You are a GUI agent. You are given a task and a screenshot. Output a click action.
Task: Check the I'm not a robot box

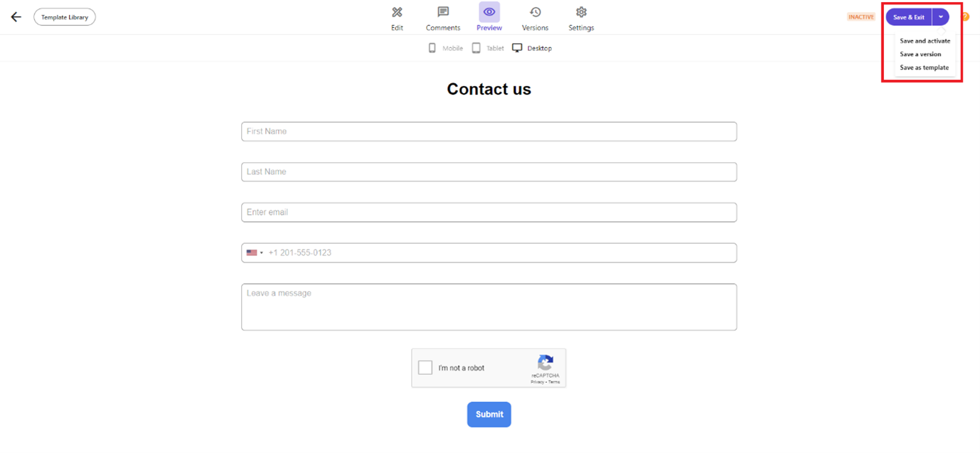(425, 368)
